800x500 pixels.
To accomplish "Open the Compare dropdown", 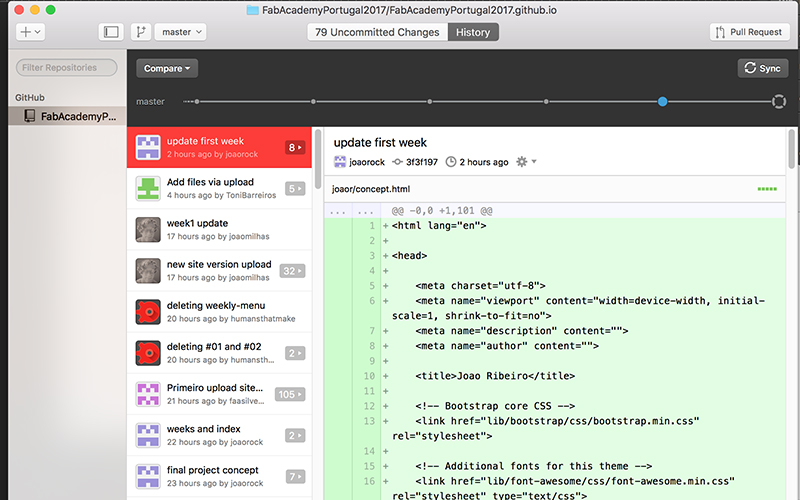I will click(x=167, y=68).
